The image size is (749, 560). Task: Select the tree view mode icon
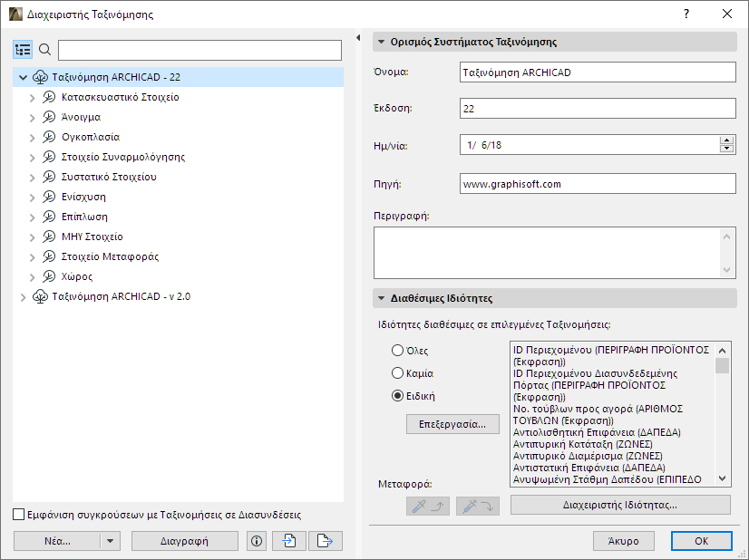click(23, 50)
